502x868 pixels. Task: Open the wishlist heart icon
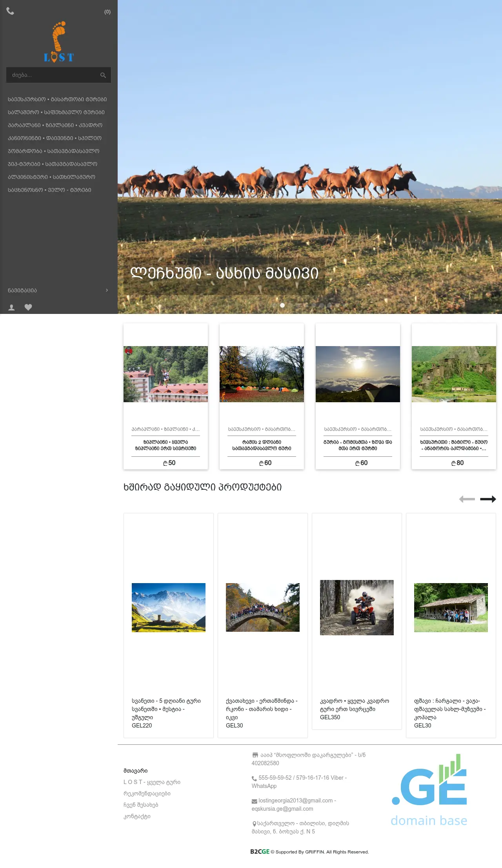tap(28, 307)
